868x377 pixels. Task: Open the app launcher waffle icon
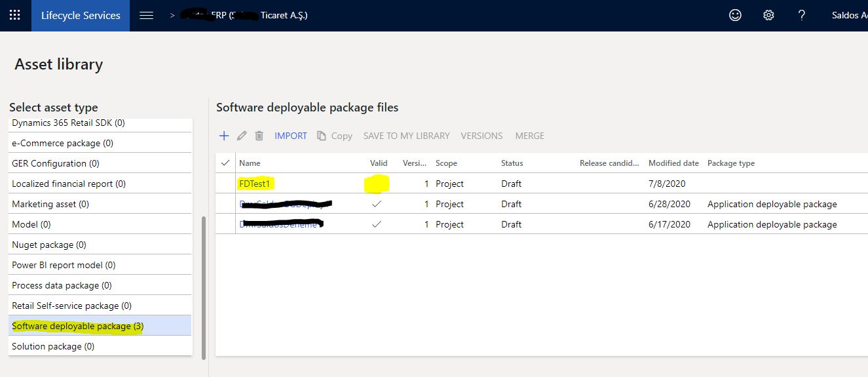[x=15, y=15]
